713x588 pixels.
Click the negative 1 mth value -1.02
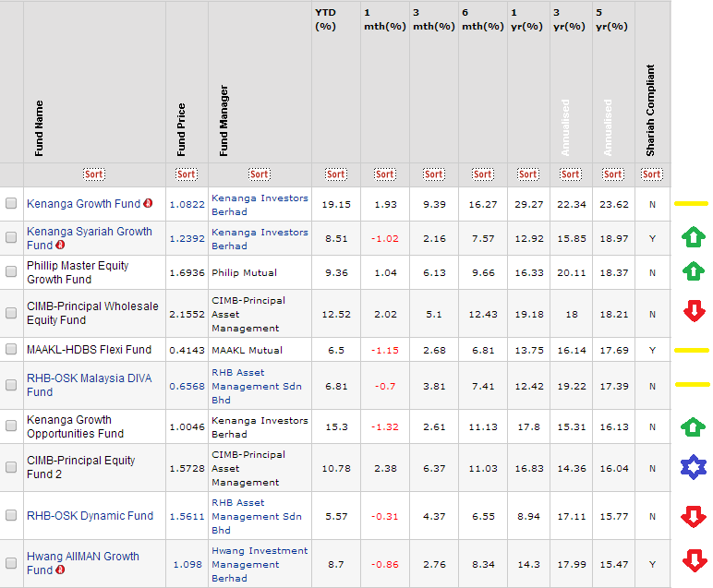coord(385,238)
